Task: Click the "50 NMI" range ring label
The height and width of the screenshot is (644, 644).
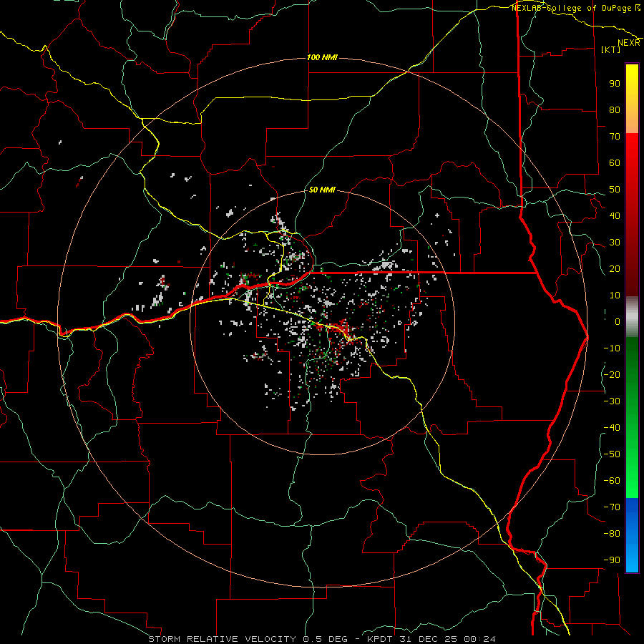Action: pos(322,190)
